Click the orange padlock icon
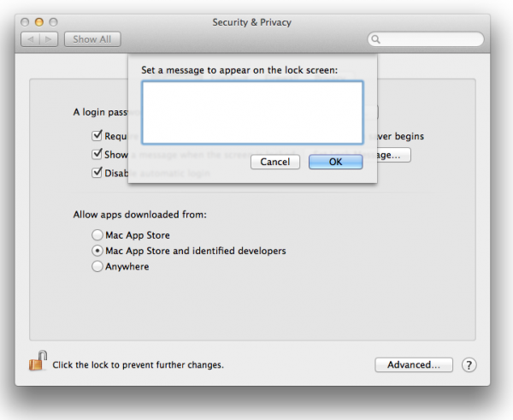This screenshot has height=420, width=513. (x=37, y=361)
